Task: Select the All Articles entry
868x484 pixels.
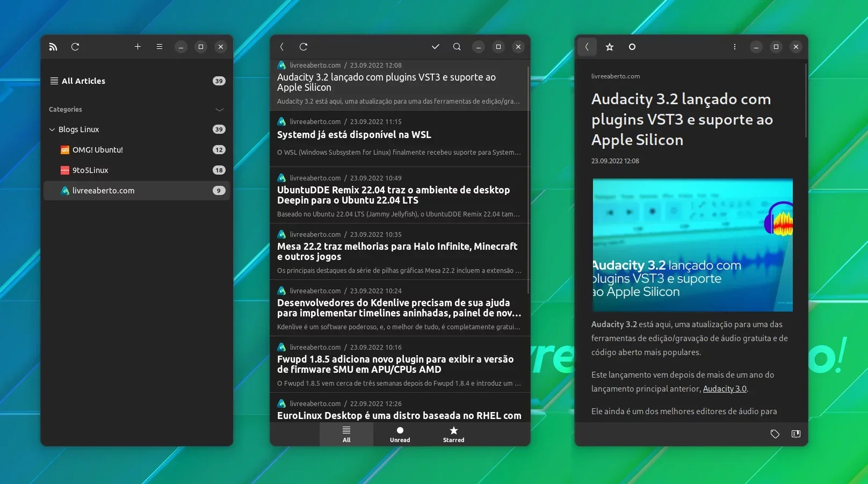Action: (x=137, y=81)
